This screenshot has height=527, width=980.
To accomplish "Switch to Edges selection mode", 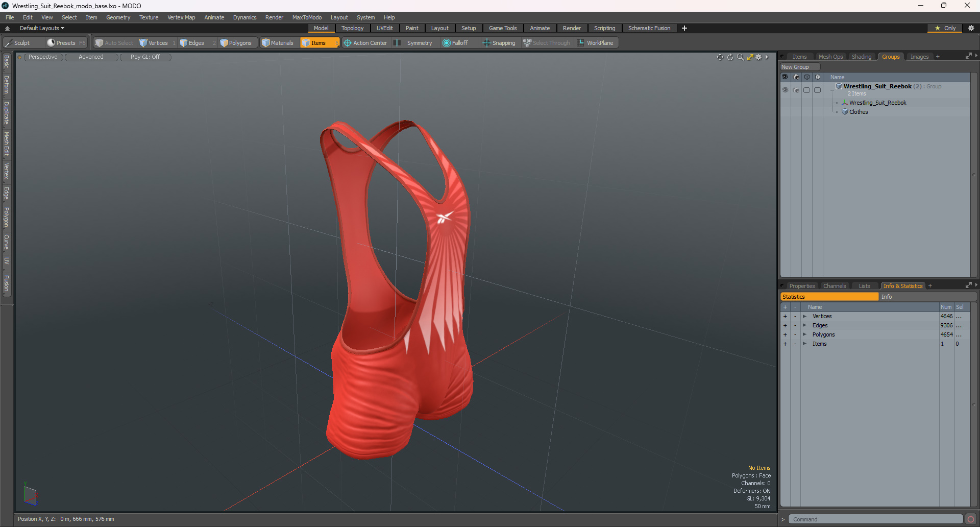I will tap(192, 43).
